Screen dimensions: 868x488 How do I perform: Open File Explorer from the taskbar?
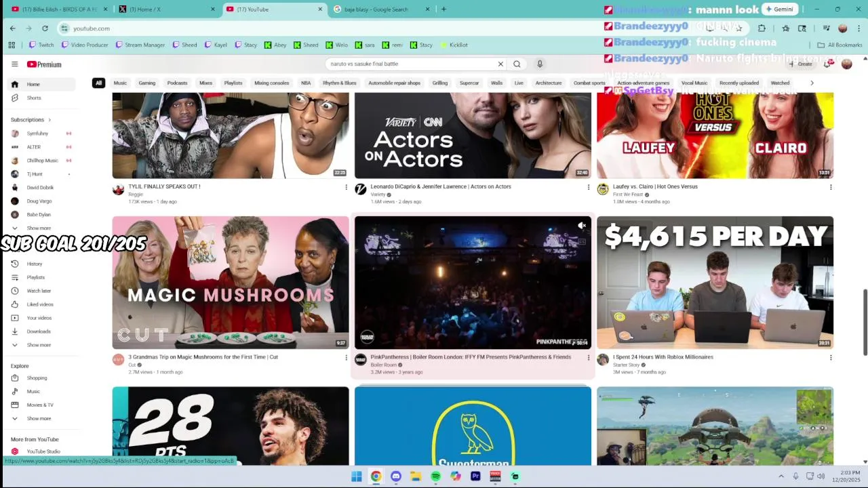pos(416,476)
